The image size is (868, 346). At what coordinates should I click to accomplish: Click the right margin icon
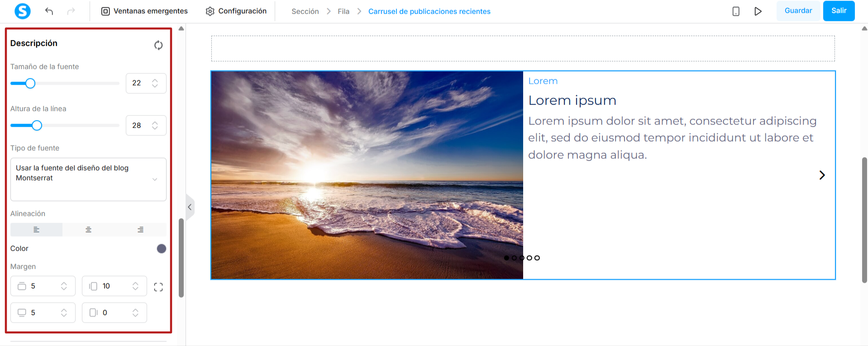(93, 313)
